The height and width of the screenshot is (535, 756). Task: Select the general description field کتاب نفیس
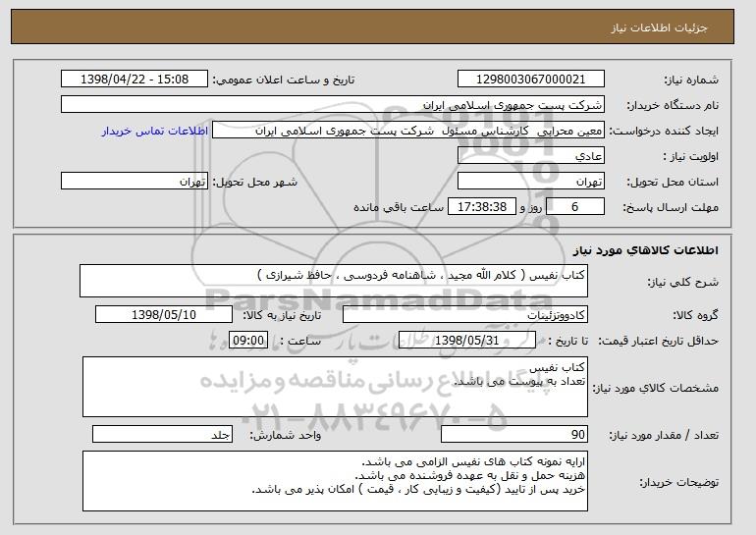[334, 281]
